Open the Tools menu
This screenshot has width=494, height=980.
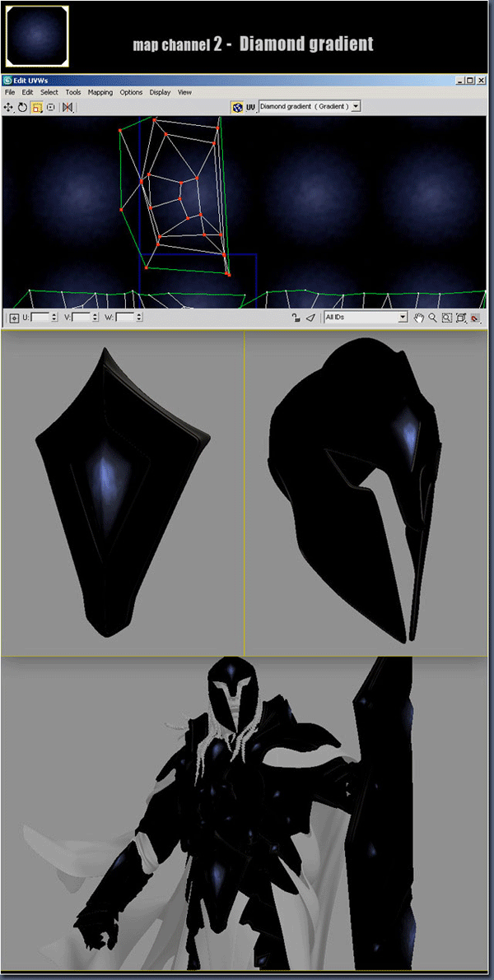tap(73, 92)
